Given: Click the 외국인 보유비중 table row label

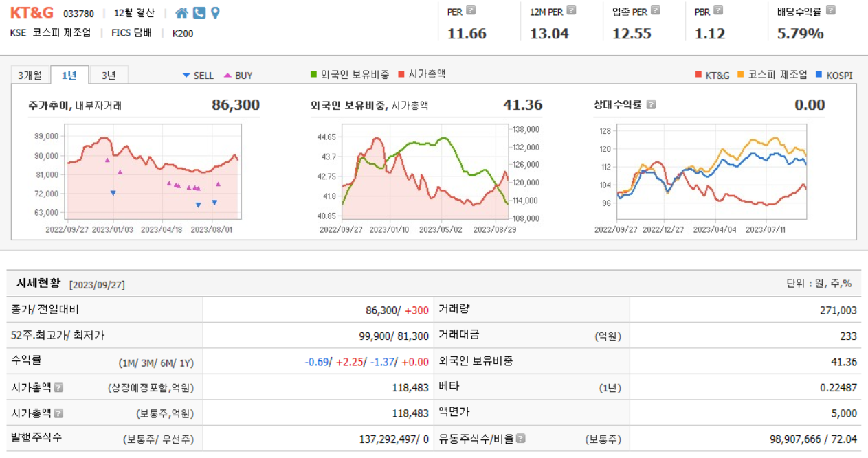Looking at the screenshot, I should coord(476,360).
